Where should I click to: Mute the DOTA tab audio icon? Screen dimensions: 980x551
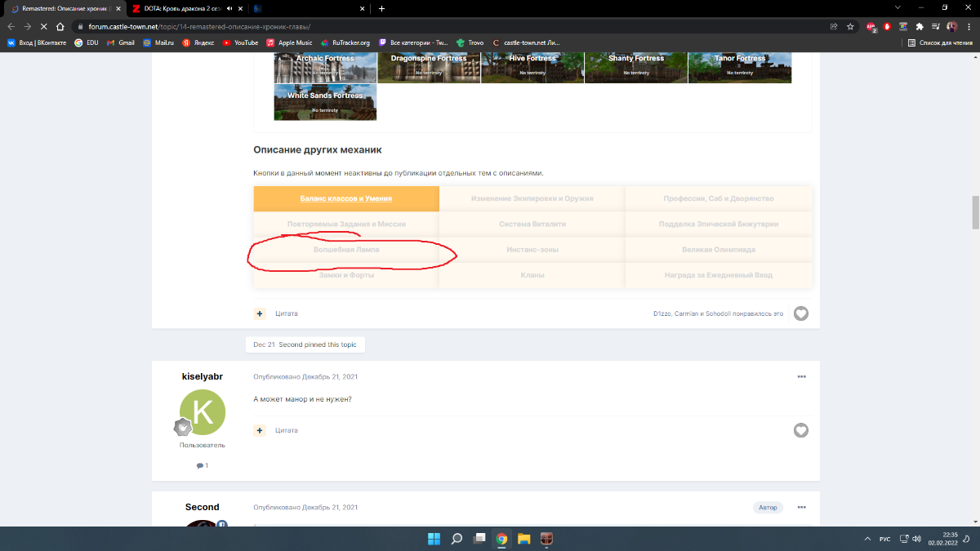coord(229,8)
